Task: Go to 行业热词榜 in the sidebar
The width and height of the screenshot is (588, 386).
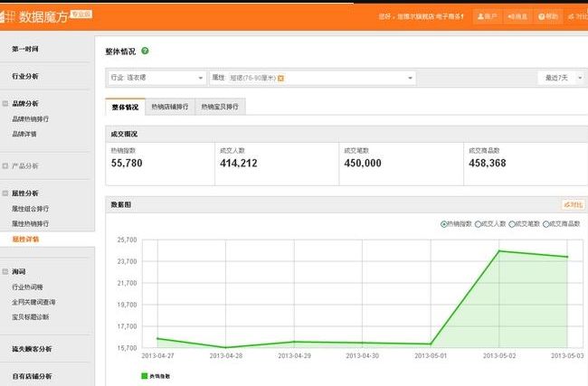Action: [x=27, y=287]
